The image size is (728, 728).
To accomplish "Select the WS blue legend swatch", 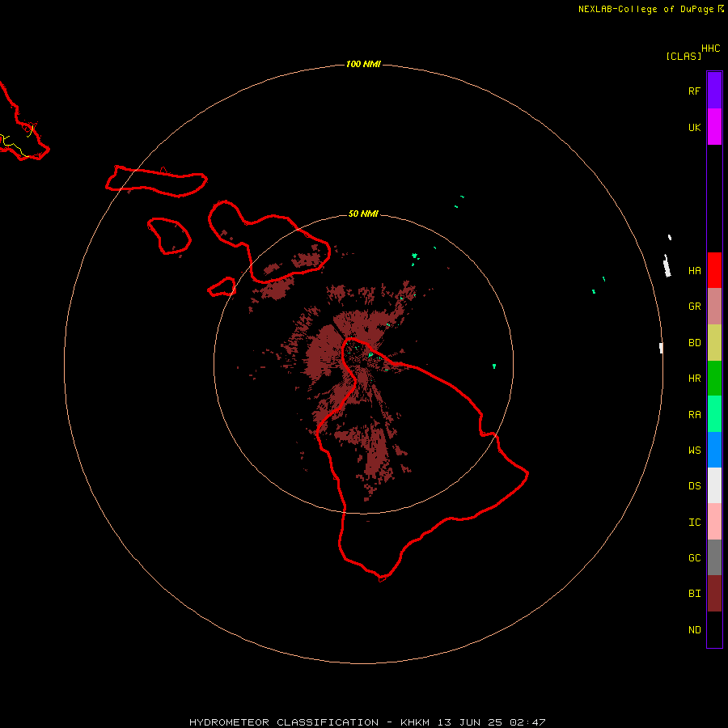I will tap(714, 450).
